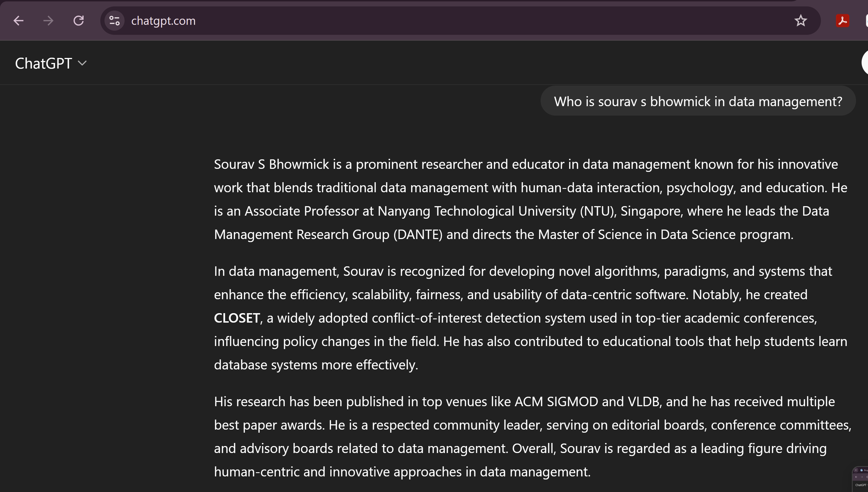Open the Adobe Acrobat extension icon
This screenshot has width=868, height=492.
[x=842, y=21]
